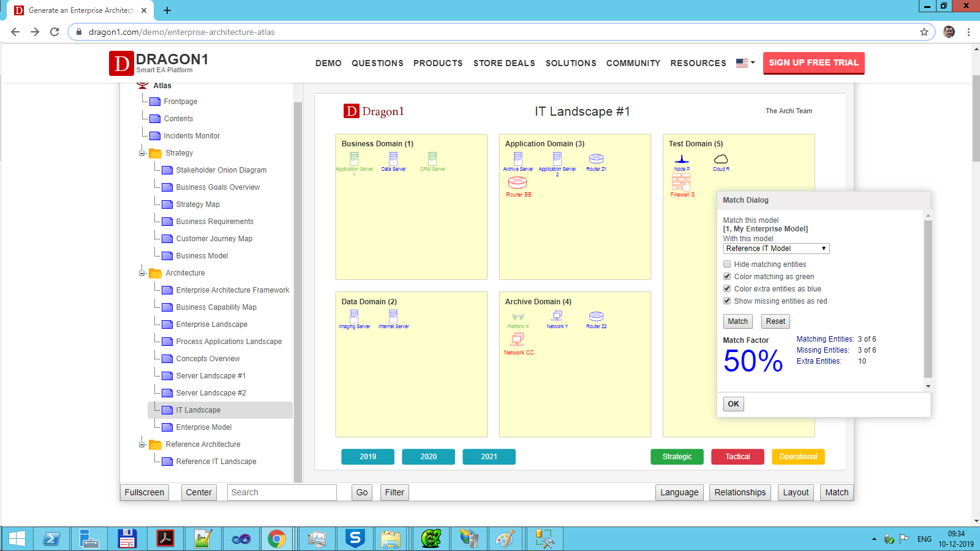
Task: Toggle Hide matching entities checkbox
Action: (x=727, y=264)
